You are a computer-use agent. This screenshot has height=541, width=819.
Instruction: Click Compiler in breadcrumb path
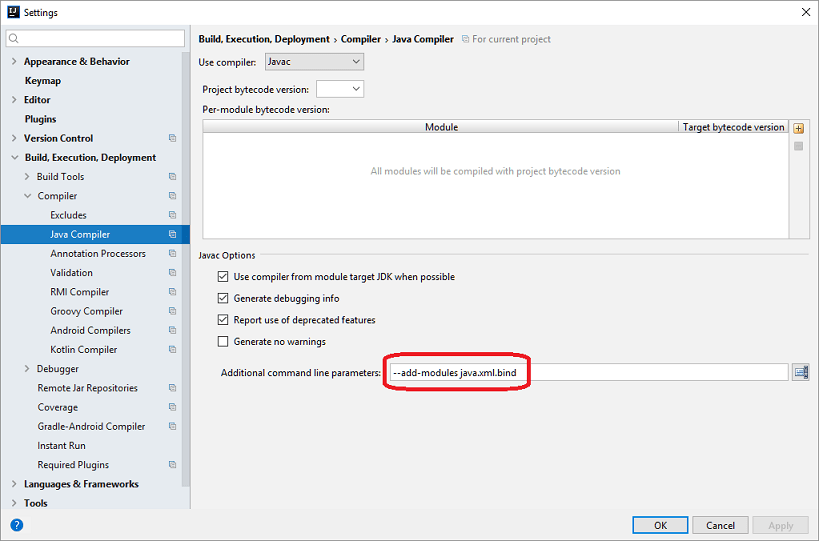pos(360,39)
